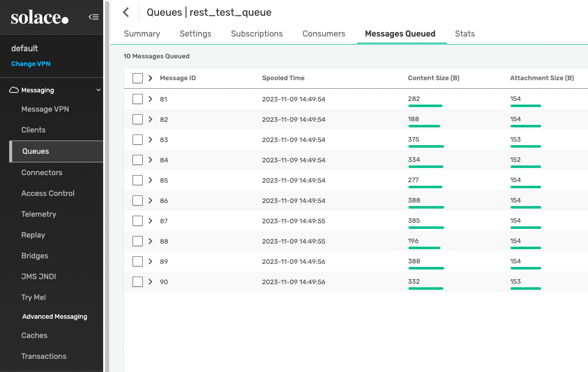Toggle checkbox on message 90 row
This screenshot has height=372, width=588.
138,282
